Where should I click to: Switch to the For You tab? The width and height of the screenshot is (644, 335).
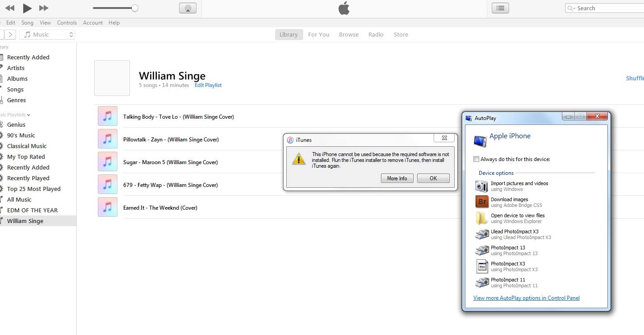[319, 34]
